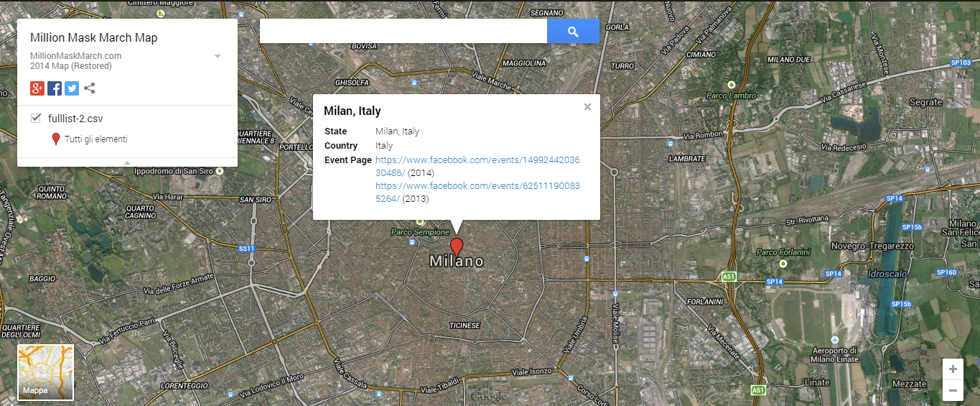Zoom out with the minus button

(953, 390)
